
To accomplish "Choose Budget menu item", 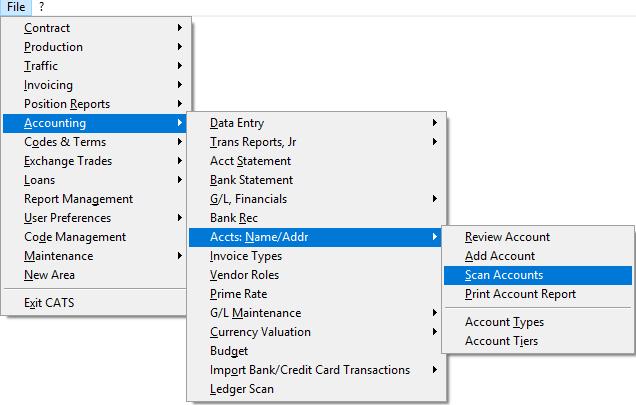I will click(316, 351).
